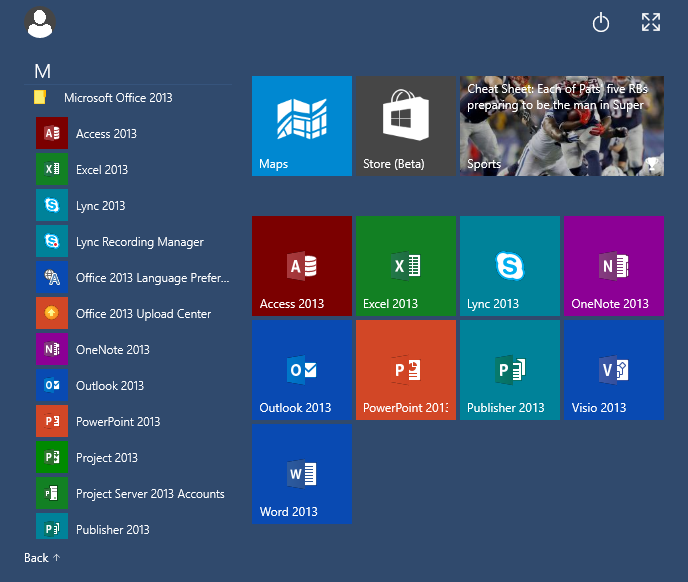Viewport: 688px width, 582px height.
Task: Click the 'OneNote 2013' label in the list
Action: [x=113, y=349]
